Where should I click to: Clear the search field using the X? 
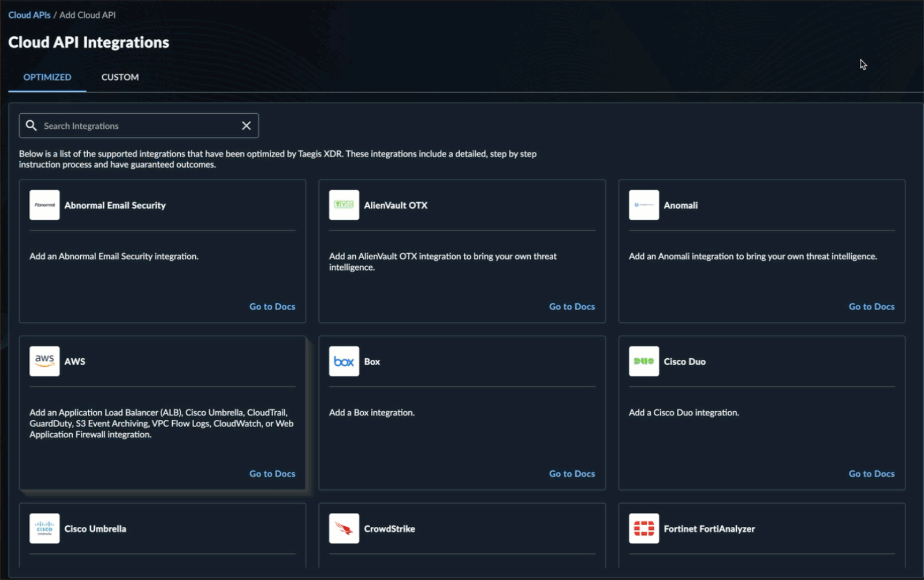[x=246, y=125]
